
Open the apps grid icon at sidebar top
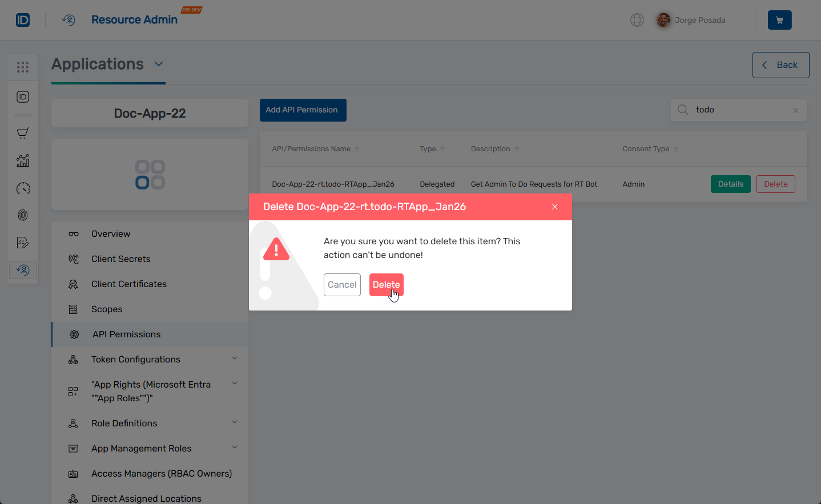(23, 67)
